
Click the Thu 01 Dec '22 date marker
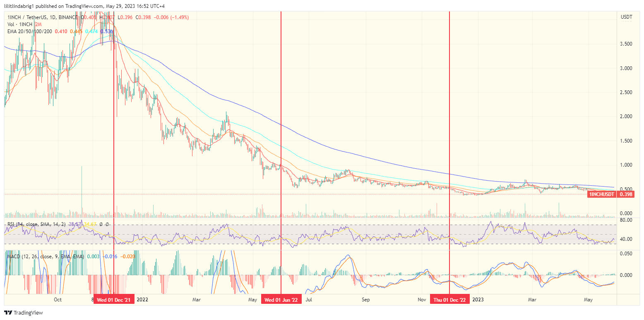[450, 299]
